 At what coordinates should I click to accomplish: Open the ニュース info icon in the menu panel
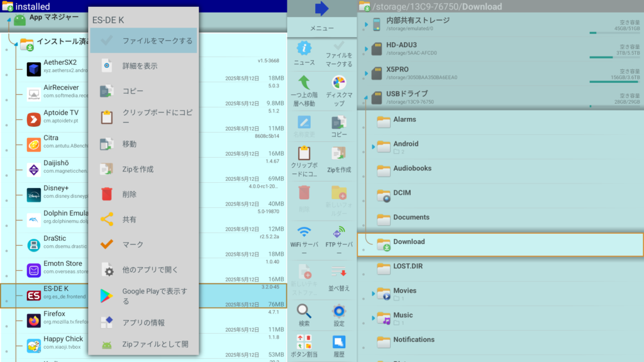click(x=304, y=53)
